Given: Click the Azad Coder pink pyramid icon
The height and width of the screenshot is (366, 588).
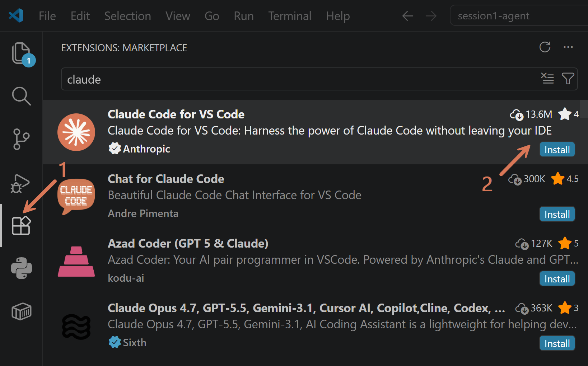Looking at the screenshot, I should [76, 261].
